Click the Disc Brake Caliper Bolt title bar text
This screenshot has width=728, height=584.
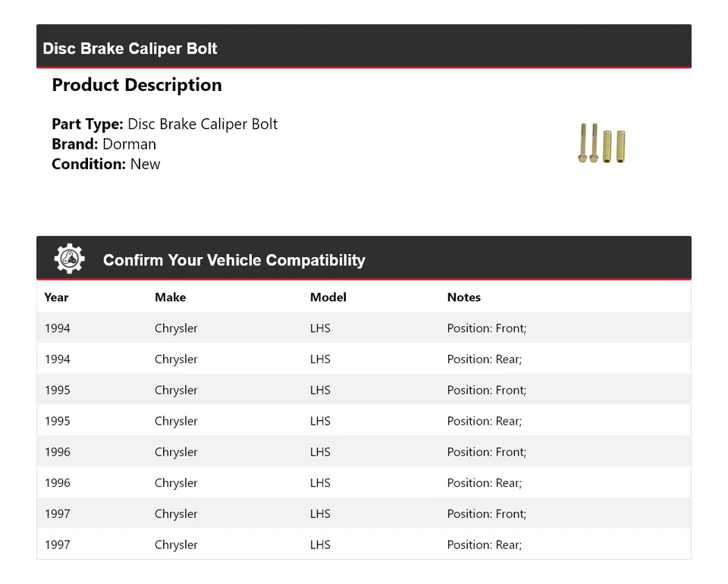click(x=130, y=49)
